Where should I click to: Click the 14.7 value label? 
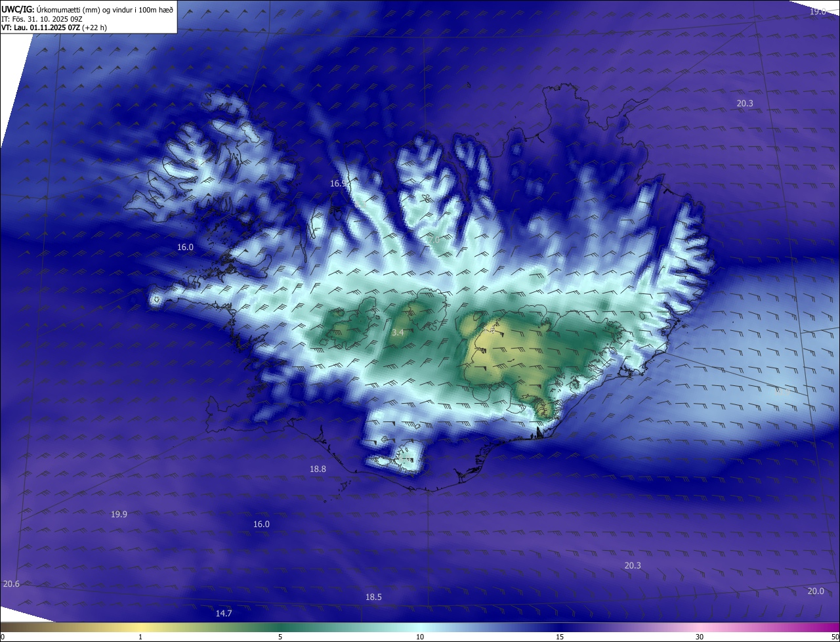tap(224, 613)
